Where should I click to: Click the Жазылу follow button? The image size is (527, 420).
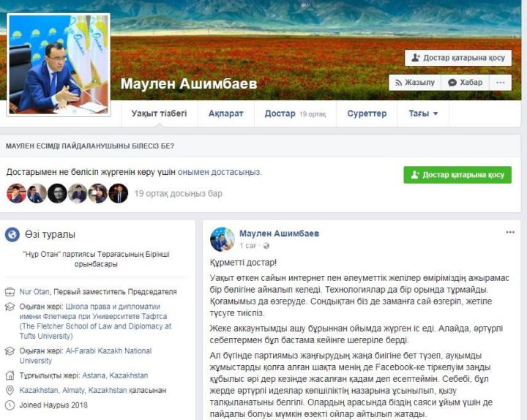415,83
